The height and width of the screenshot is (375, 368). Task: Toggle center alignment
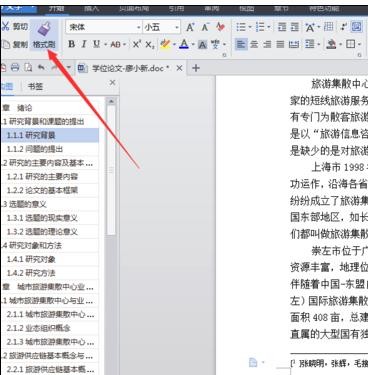[254, 44]
